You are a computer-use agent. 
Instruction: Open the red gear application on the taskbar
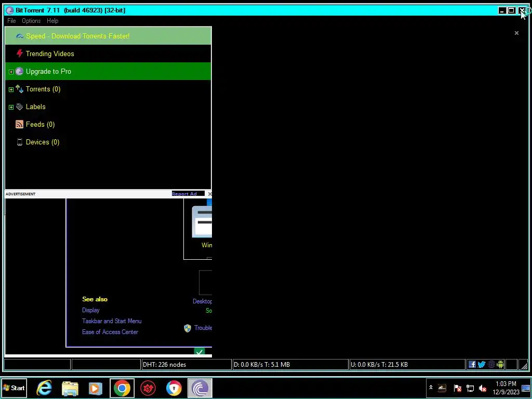[x=148, y=388]
